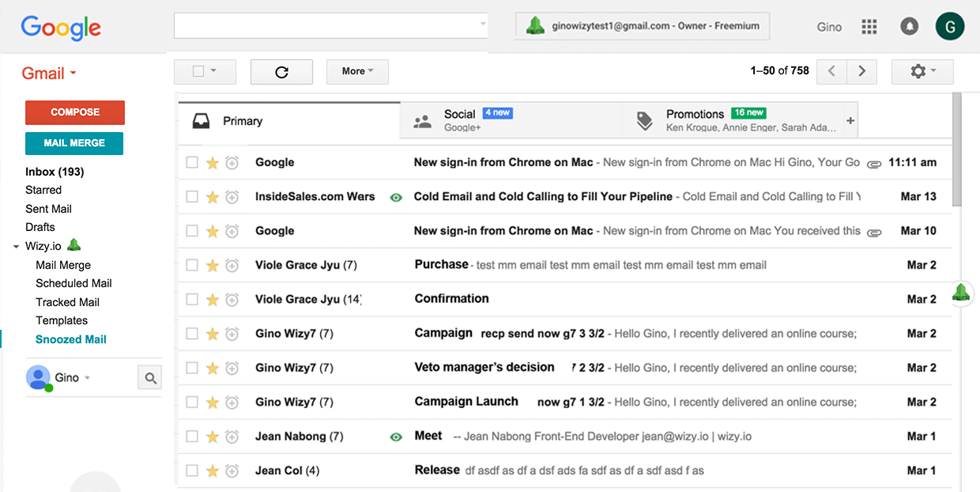
Task: Click the mail list vertical scrollbar
Action: (957, 150)
